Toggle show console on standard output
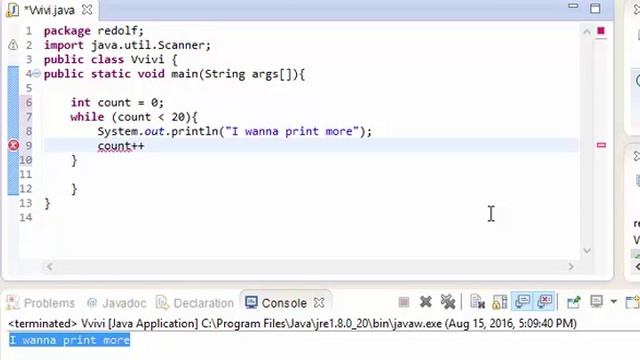 click(522, 302)
